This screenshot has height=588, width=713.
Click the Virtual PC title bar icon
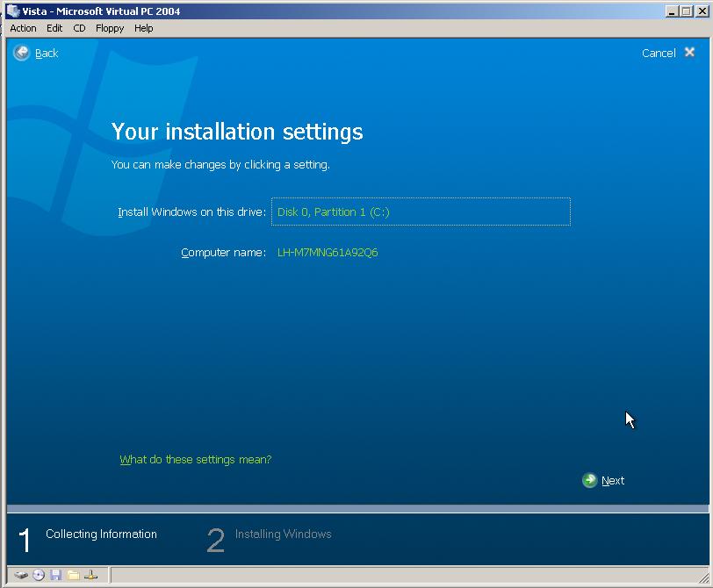pyautogui.click(x=12, y=11)
